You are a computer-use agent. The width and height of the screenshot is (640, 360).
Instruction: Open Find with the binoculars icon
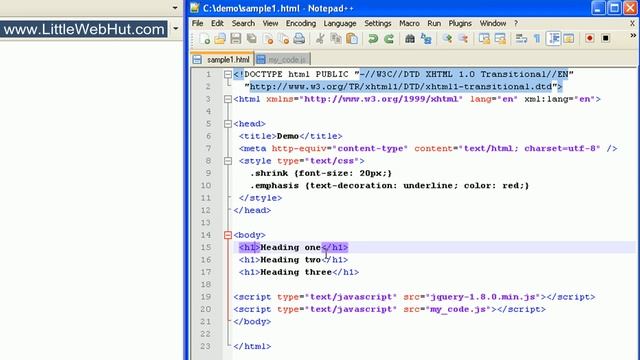click(x=409, y=39)
